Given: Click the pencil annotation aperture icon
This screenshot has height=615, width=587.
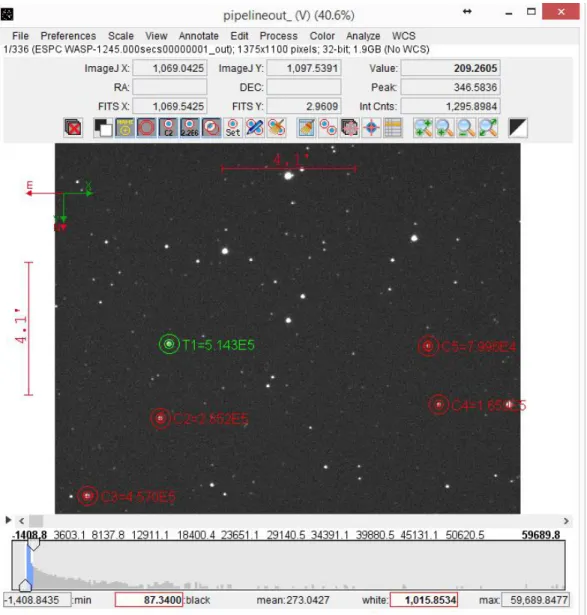Looking at the screenshot, I should click(x=254, y=127).
